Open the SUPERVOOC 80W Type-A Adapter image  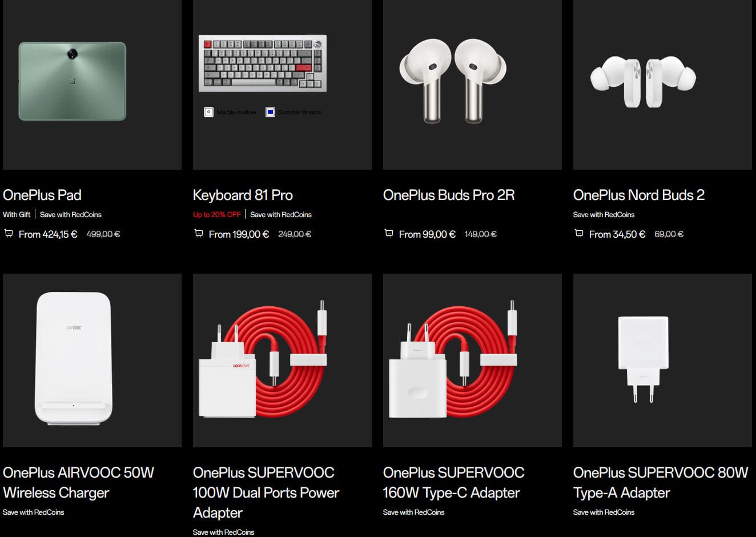(644, 359)
